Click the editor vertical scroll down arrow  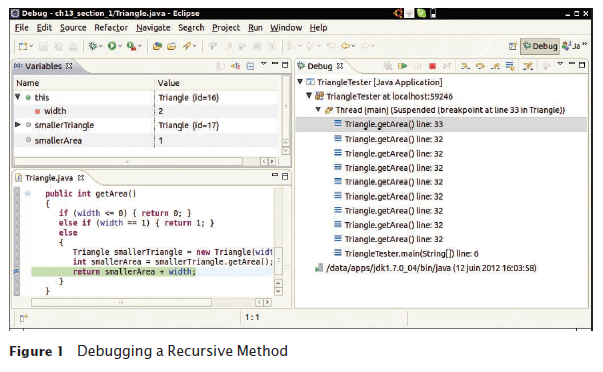278,292
